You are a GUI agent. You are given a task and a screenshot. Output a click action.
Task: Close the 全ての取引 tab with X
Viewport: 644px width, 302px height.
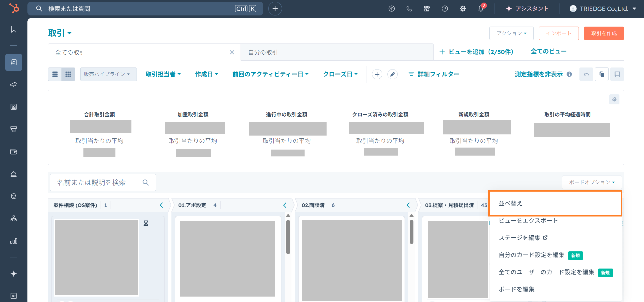point(232,52)
